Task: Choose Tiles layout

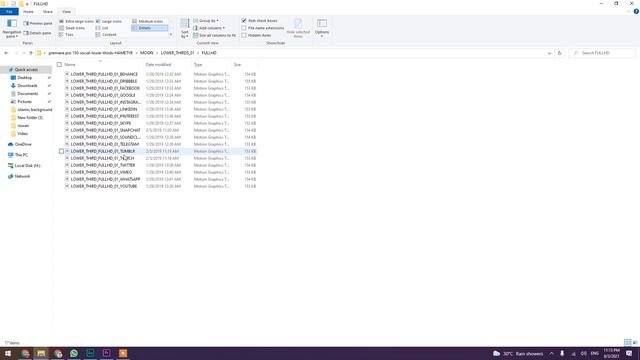Action: click(67, 35)
